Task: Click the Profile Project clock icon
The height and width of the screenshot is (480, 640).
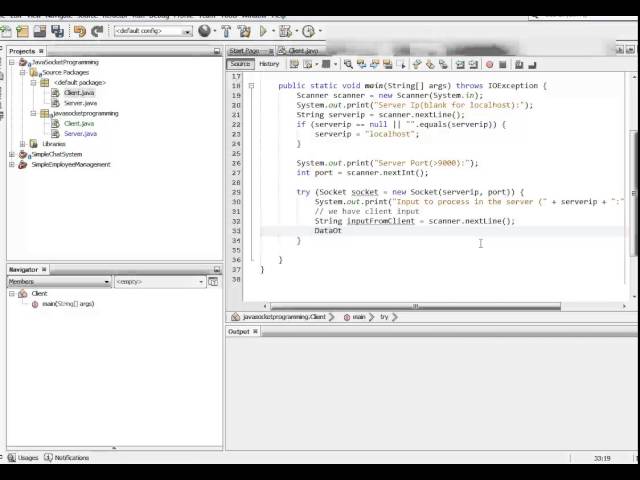Action: click(309, 31)
